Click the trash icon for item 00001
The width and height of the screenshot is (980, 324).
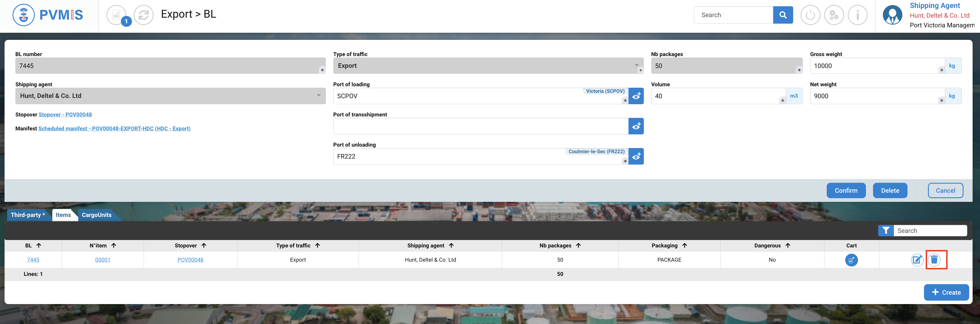934,260
